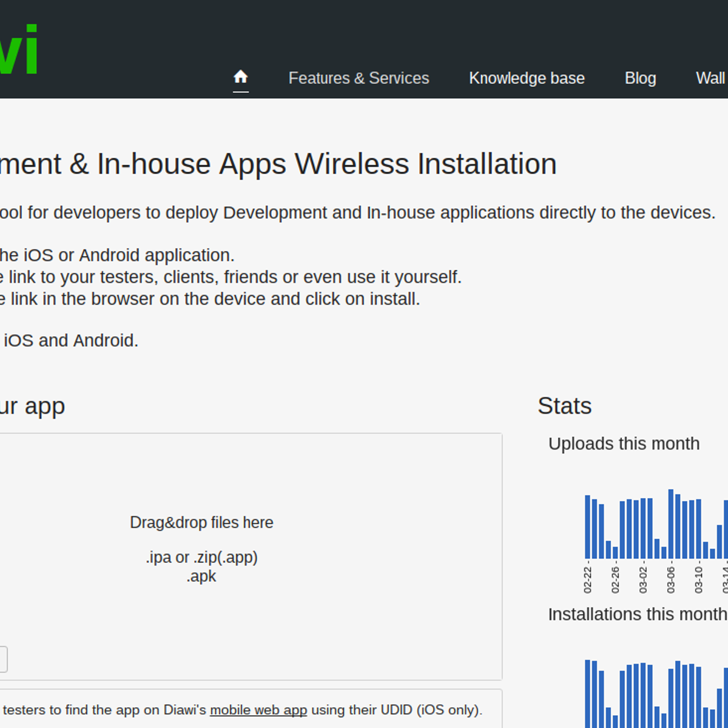
Task: Click the partial button at upload box bottom-left
Action: pyautogui.click(x=3, y=659)
